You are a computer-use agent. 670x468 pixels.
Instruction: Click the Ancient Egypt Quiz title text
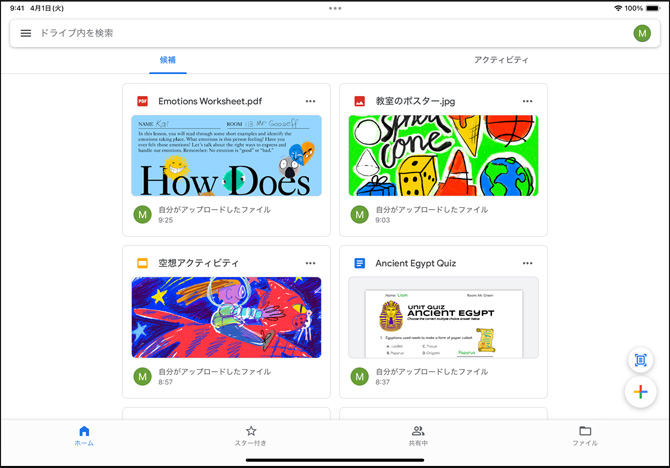tap(415, 263)
